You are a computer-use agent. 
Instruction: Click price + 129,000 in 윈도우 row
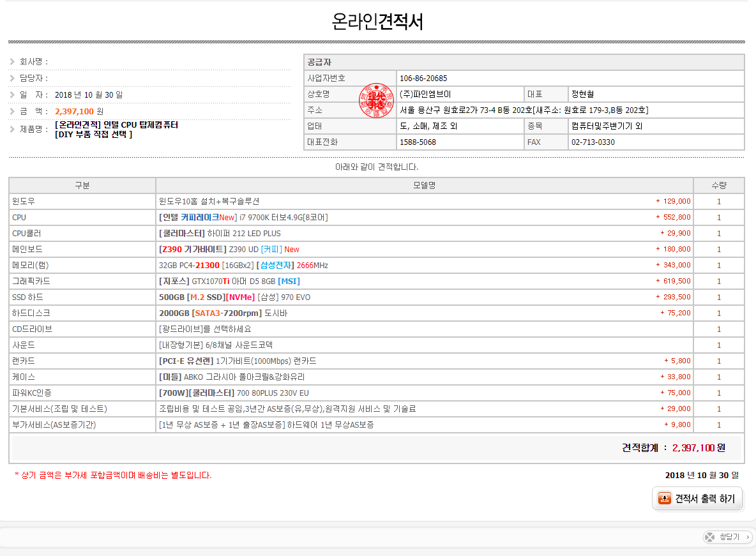(673, 201)
